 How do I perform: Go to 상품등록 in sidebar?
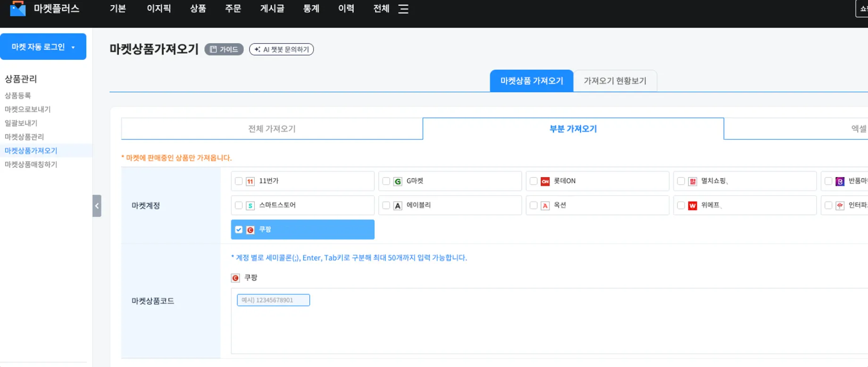tap(18, 96)
